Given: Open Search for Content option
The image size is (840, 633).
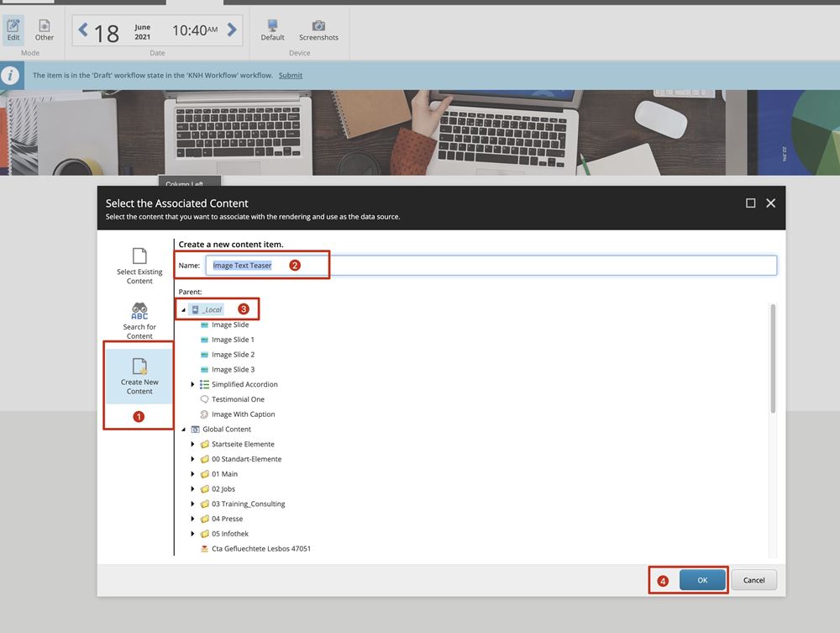Looking at the screenshot, I should [139, 319].
